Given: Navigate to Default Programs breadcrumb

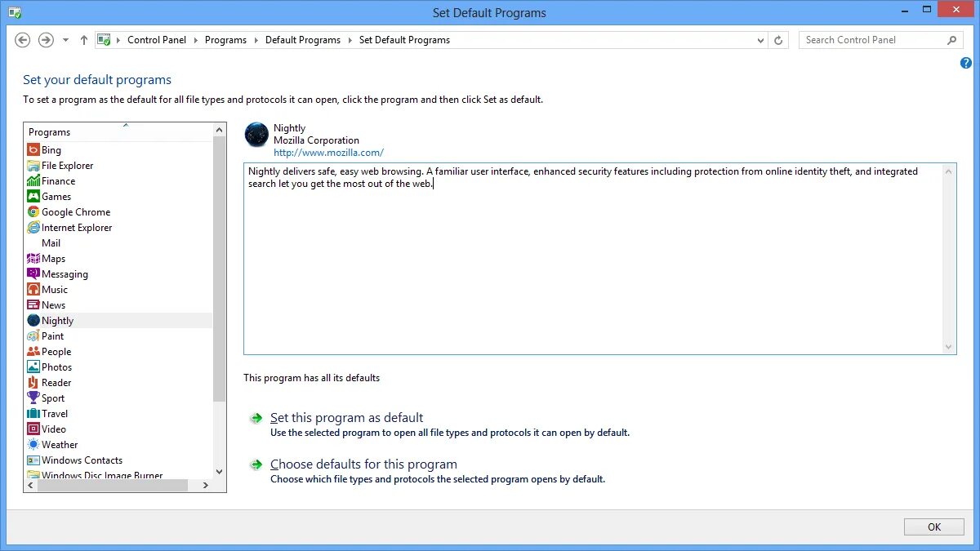Looking at the screenshot, I should [303, 40].
